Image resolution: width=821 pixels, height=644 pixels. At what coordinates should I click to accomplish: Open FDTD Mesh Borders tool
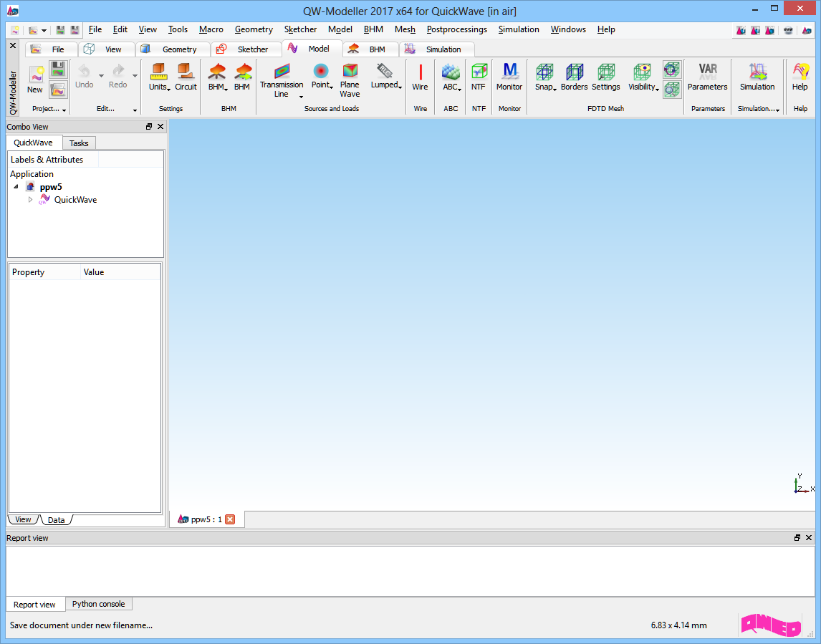[x=575, y=77]
